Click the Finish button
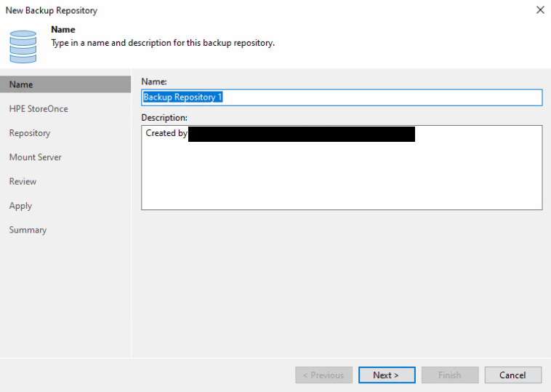Image resolution: width=551 pixels, height=392 pixels. [449, 375]
